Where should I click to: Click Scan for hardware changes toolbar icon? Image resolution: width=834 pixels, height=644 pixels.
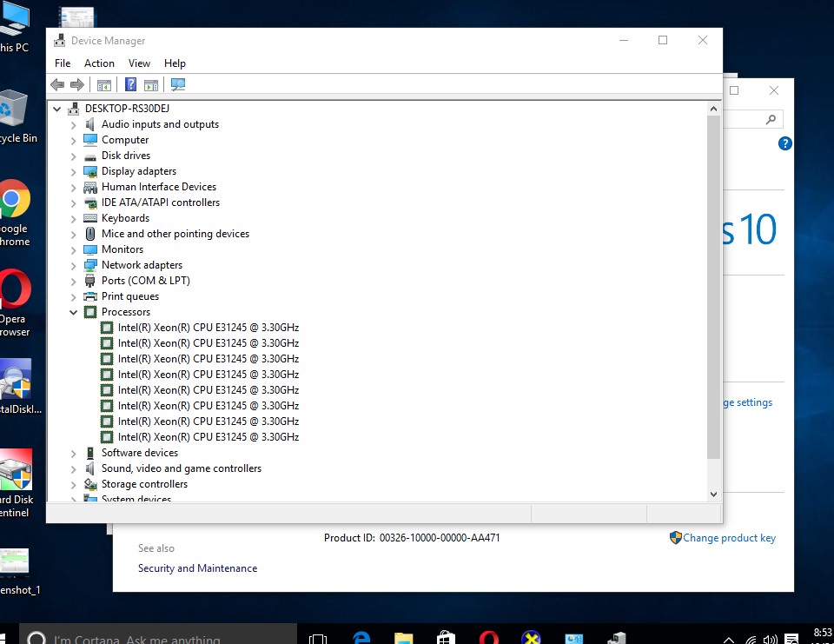(x=178, y=84)
